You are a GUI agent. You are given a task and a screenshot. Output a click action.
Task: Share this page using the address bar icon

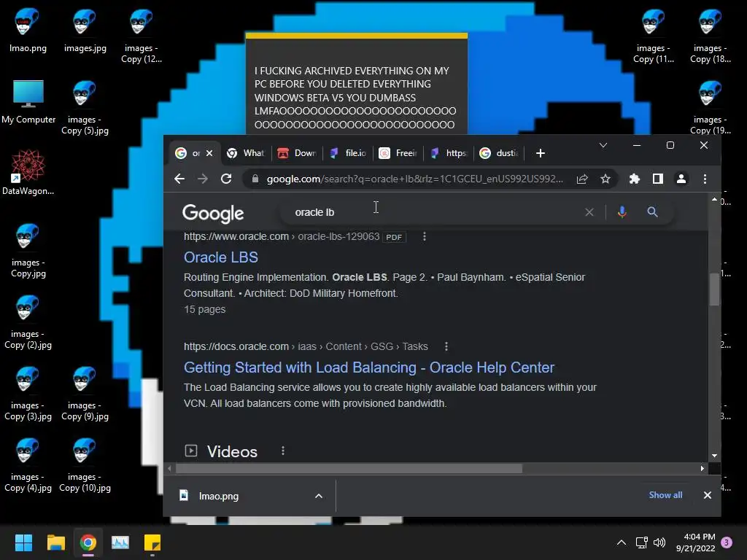581,179
